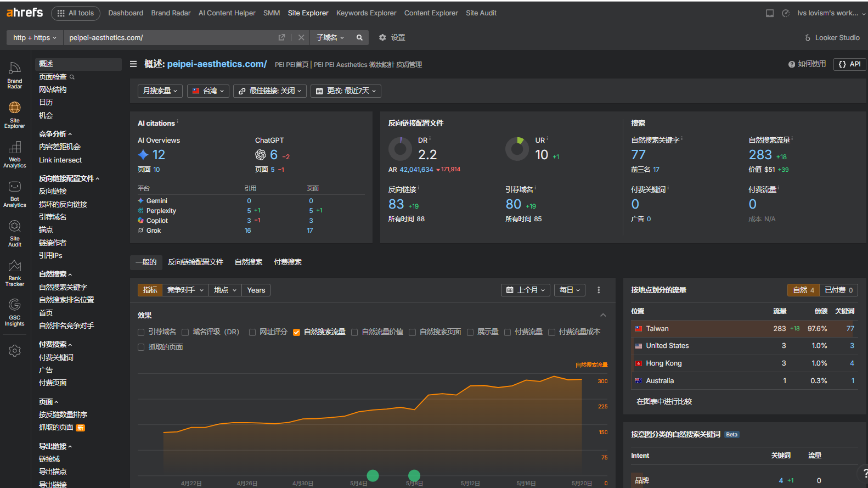Open the 地点 dropdown
Image resolution: width=868 pixels, height=488 pixels.
[x=225, y=290]
